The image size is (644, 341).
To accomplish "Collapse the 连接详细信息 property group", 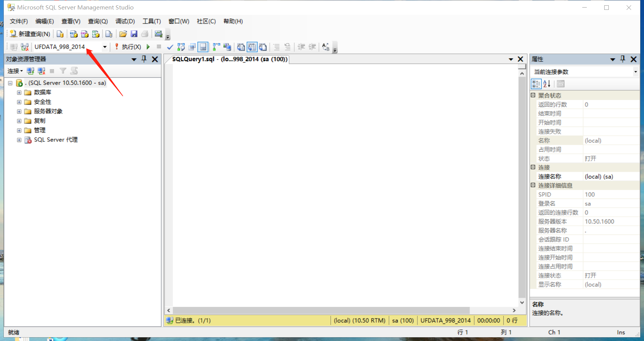I will (533, 185).
